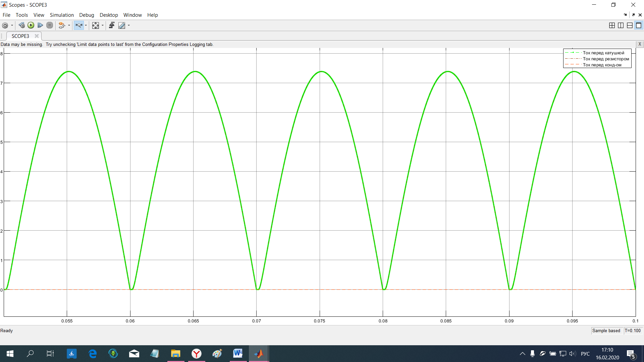Screen dimensions: 644x362
Task: Select the left/right split layout
Action: point(621,25)
